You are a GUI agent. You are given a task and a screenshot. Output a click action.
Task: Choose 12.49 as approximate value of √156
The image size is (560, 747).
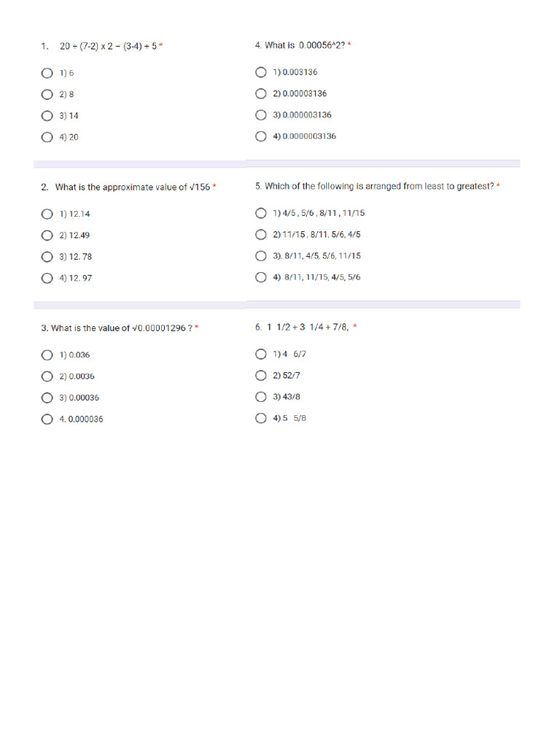pyautogui.click(x=47, y=235)
